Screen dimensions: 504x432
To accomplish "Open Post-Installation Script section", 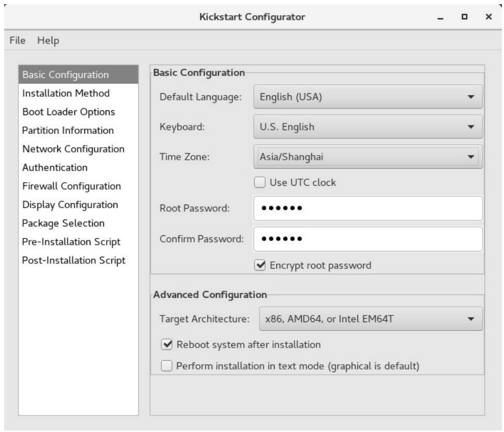I will [73, 260].
